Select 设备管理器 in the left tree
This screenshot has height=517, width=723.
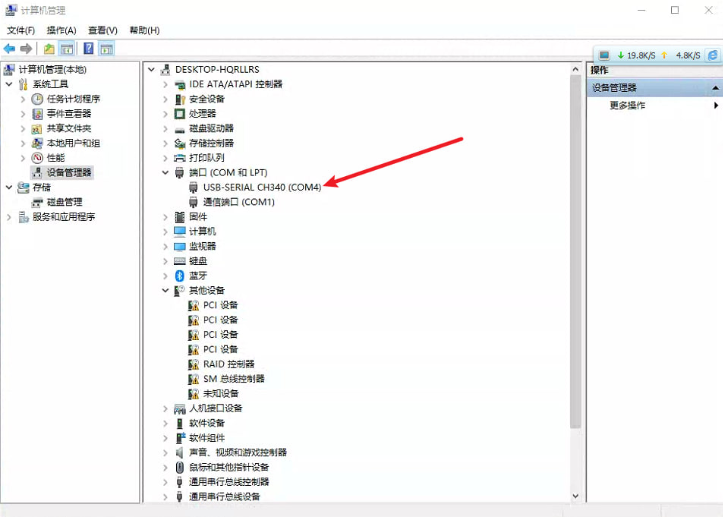pyautogui.click(x=69, y=172)
